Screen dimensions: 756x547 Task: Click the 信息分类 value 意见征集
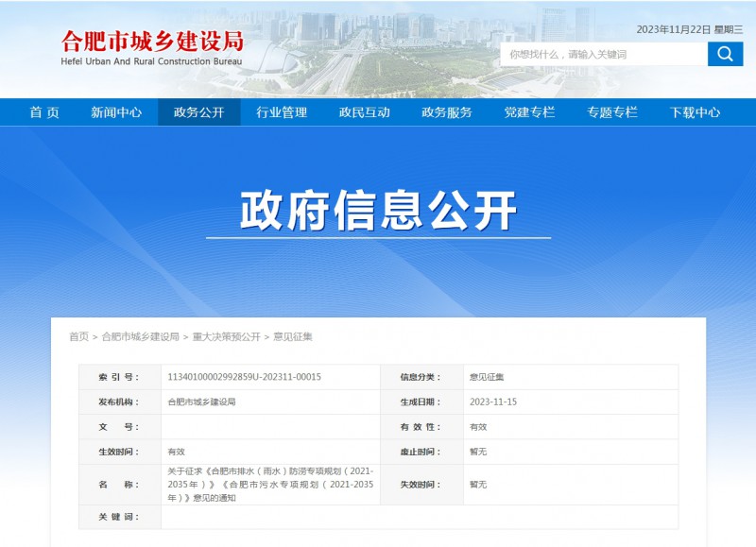pos(487,377)
